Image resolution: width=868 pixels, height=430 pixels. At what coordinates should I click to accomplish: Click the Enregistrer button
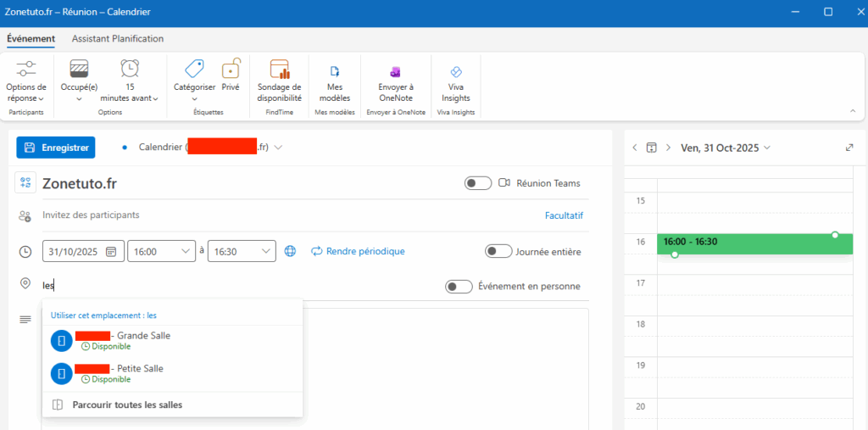pos(56,148)
